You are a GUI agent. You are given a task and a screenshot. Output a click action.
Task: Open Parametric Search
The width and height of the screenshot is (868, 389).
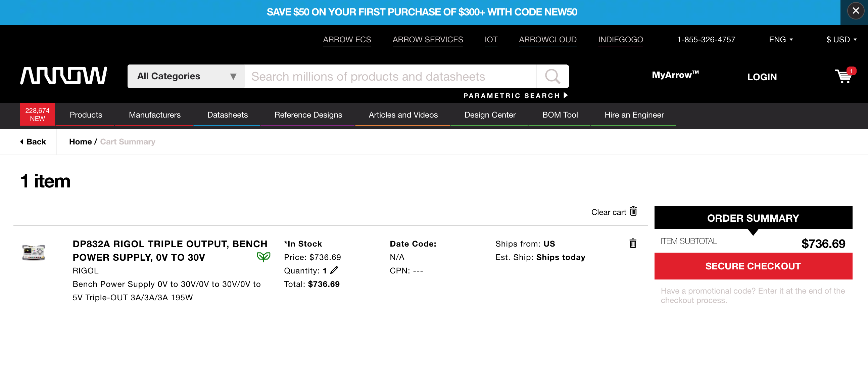(516, 96)
